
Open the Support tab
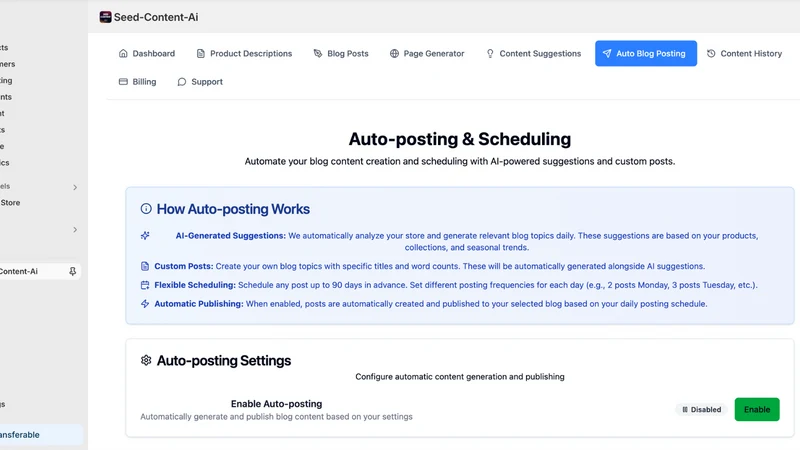(x=200, y=82)
